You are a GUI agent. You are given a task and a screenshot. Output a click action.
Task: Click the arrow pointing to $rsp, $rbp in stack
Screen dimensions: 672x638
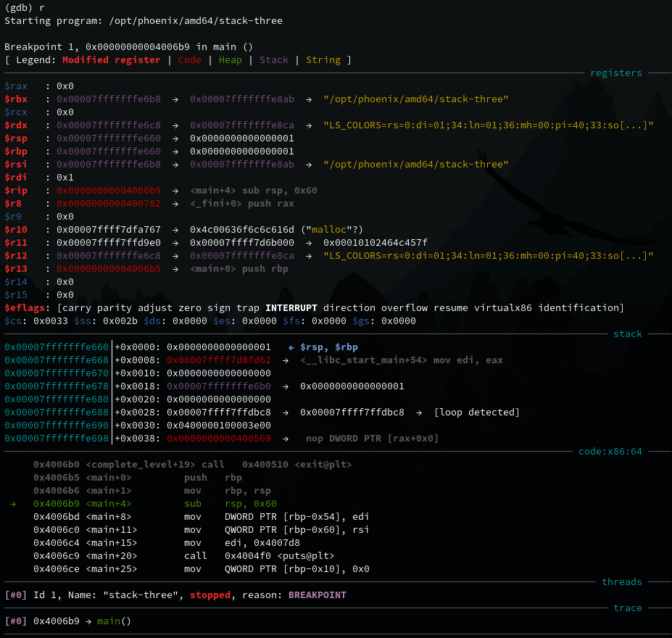(x=291, y=347)
